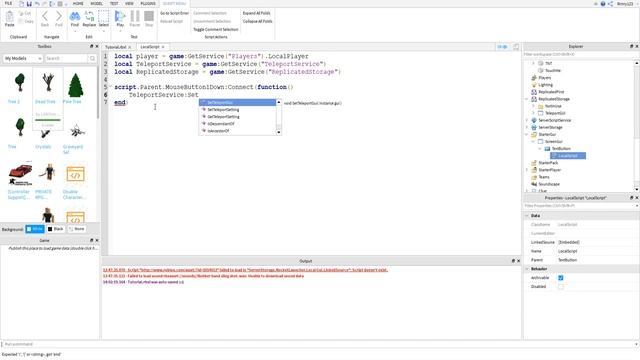Click the Lighting bulb icon in Explorer
The width and height of the screenshot is (640, 360).
pyautogui.click(x=534, y=84)
